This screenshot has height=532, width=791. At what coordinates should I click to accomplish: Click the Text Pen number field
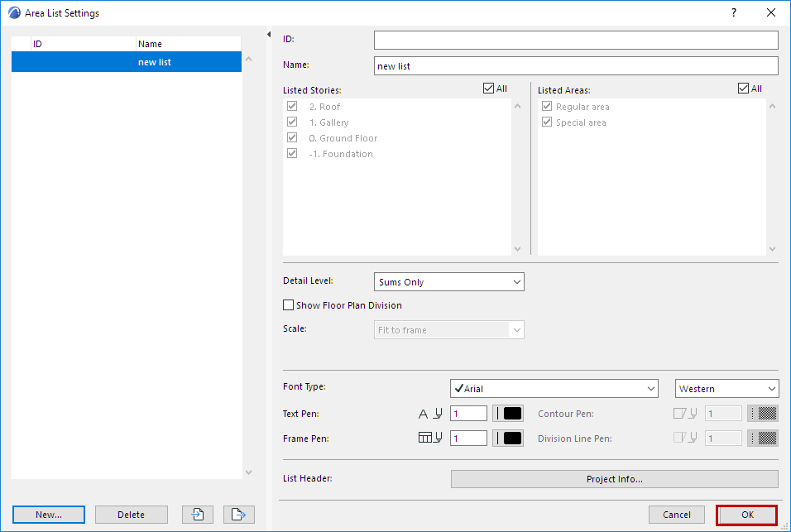pyautogui.click(x=468, y=414)
